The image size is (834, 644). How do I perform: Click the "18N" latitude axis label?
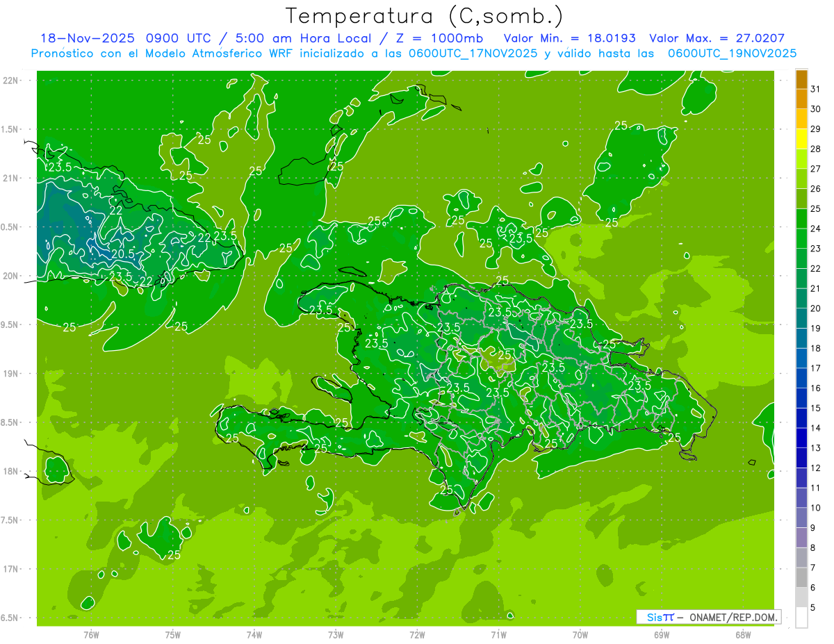click(12, 471)
